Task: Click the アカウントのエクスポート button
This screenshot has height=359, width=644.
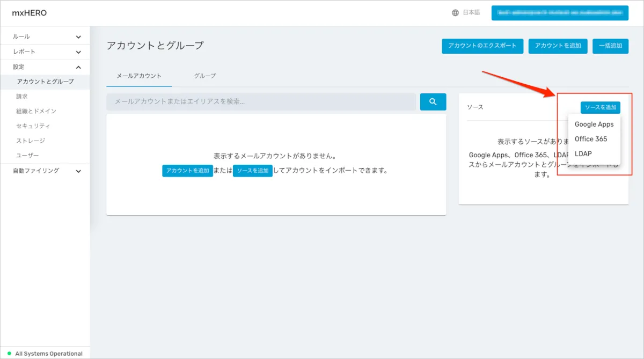Action: (482, 46)
